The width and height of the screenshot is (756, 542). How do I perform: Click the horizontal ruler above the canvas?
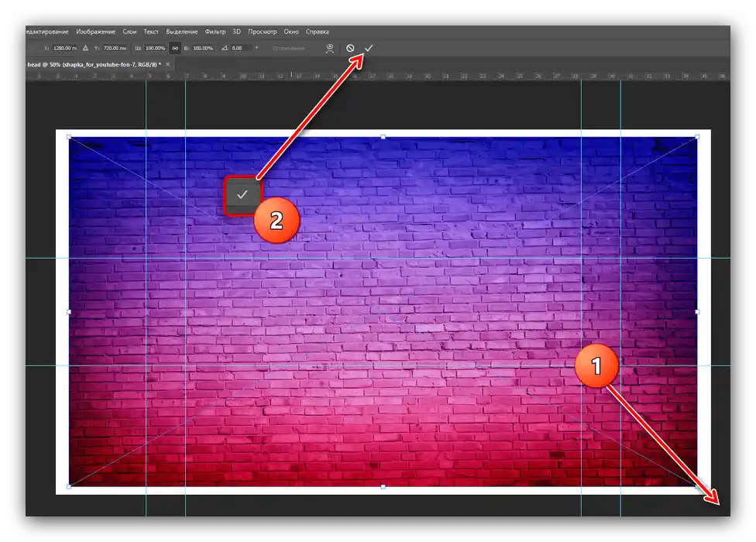point(378,76)
